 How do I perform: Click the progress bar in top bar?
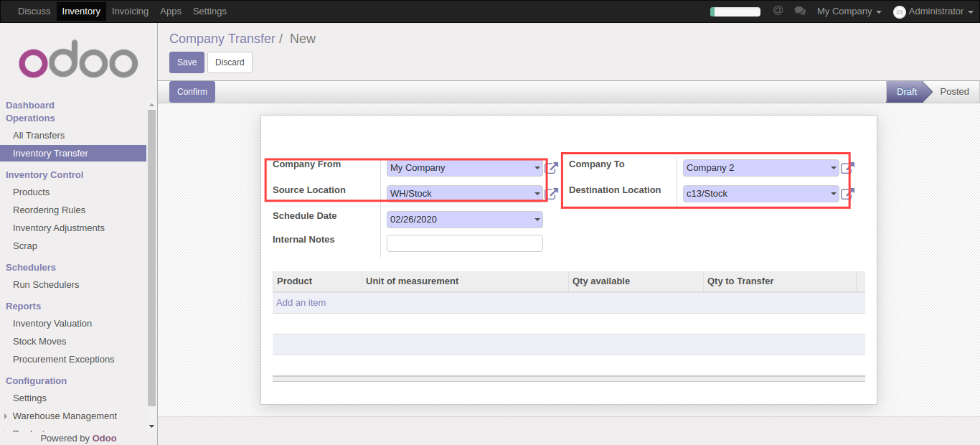pyautogui.click(x=735, y=11)
